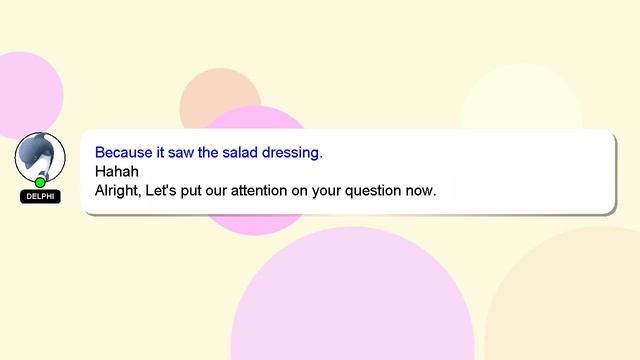Click the pale yellow circle at upper right
Screen dimensions: 640x360
(x=522, y=96)
